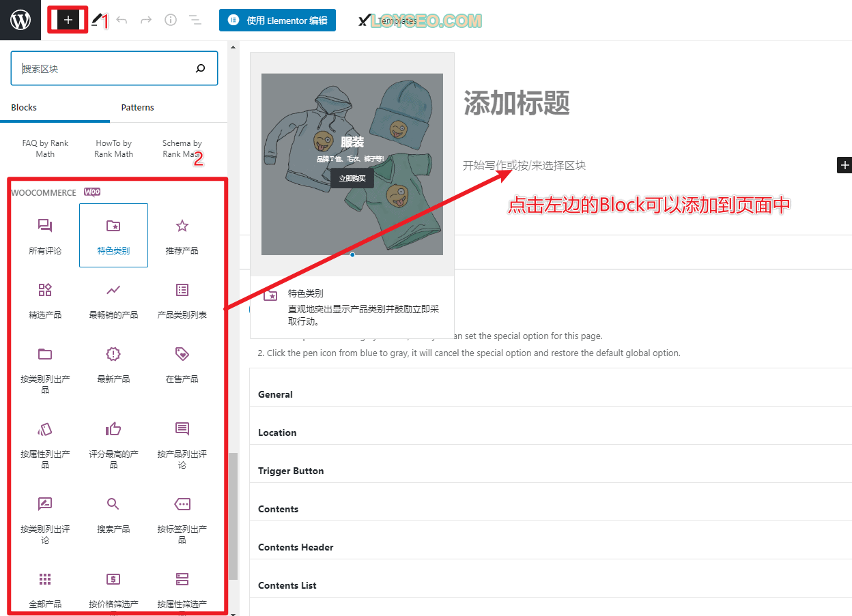Insert the 按标签列出产品 block
The height and width of the screenshot is (616, 852).
[182, 519]
